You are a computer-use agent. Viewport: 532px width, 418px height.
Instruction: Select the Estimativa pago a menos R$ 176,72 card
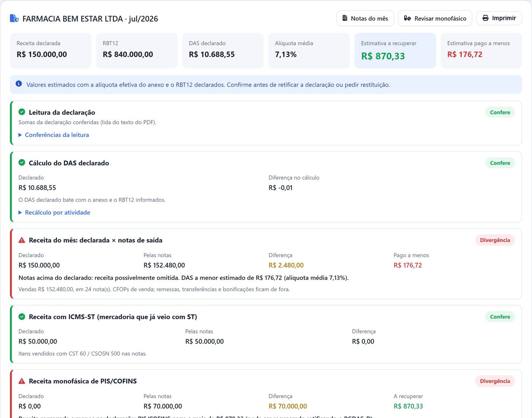pos(481,51)
